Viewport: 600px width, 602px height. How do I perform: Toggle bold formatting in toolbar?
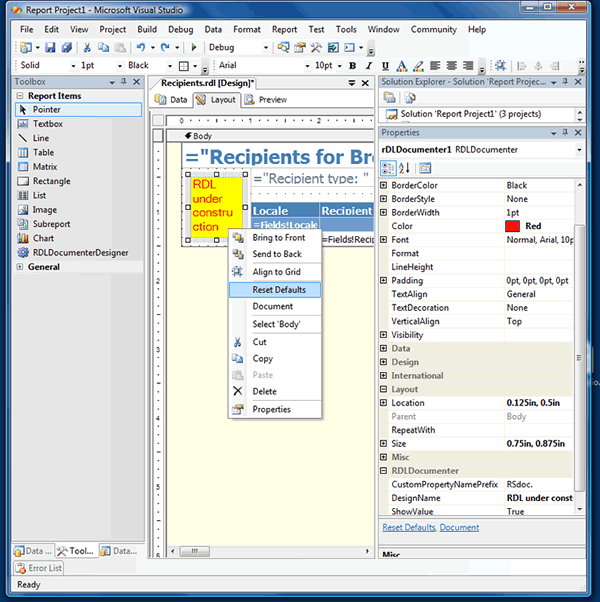[x=353, y=66]
